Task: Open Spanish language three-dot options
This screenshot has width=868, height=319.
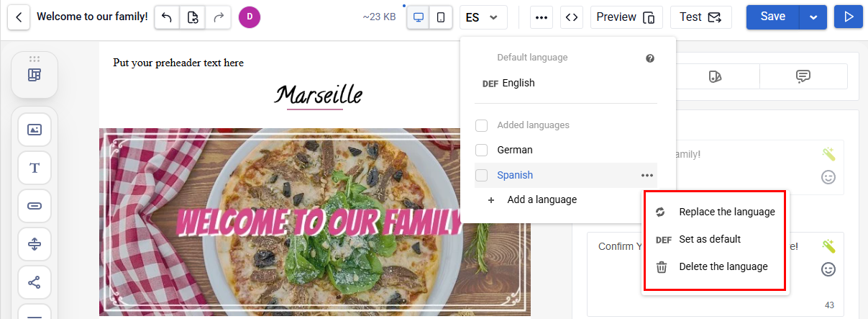Action: coord(647,175)
